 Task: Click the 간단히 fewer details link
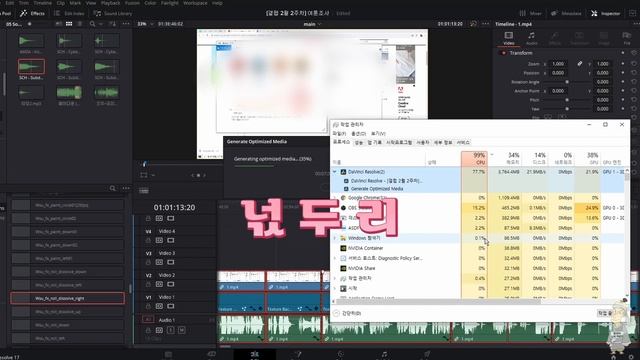coord(348,313)
